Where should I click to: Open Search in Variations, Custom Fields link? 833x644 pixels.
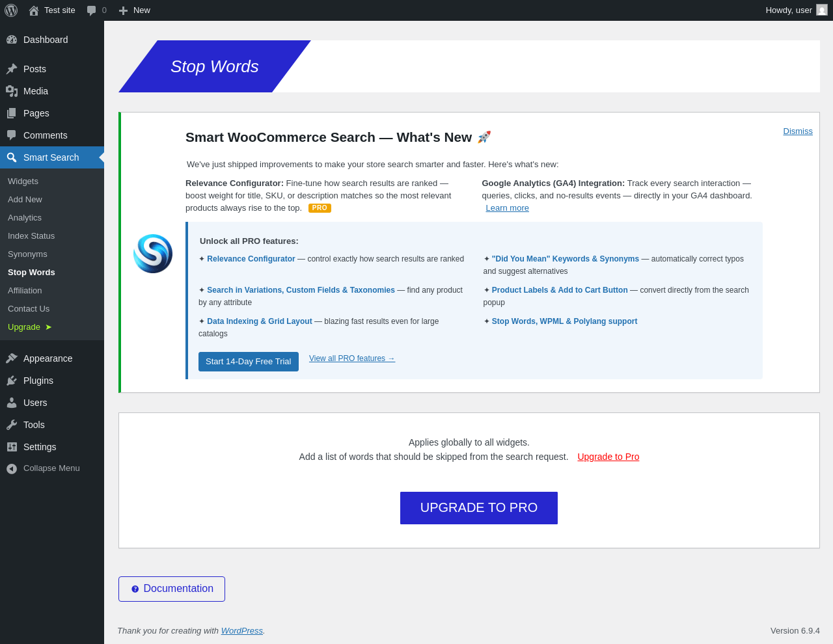pyautogui.click(x=301, y=290)
